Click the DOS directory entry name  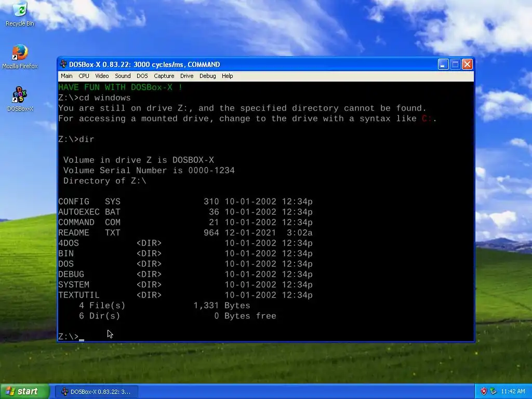(66, 264)
